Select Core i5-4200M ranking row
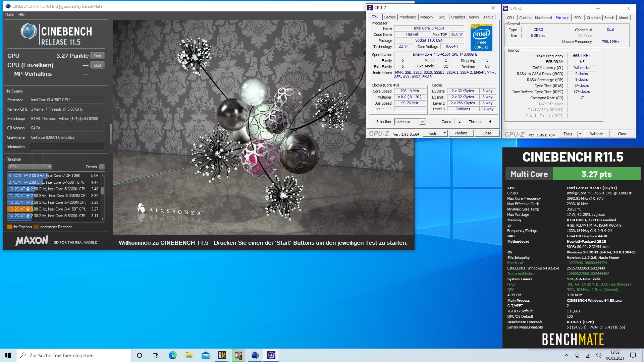 (53, 202)
